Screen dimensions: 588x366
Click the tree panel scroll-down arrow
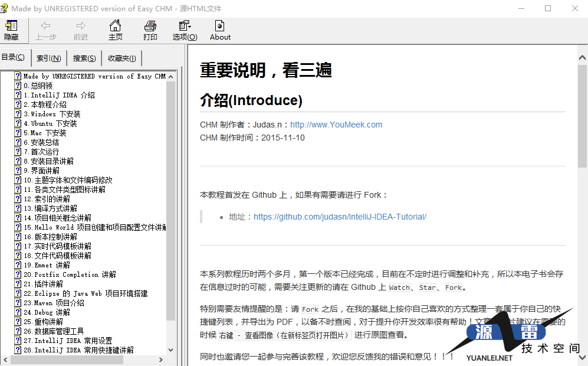[170, 350]
